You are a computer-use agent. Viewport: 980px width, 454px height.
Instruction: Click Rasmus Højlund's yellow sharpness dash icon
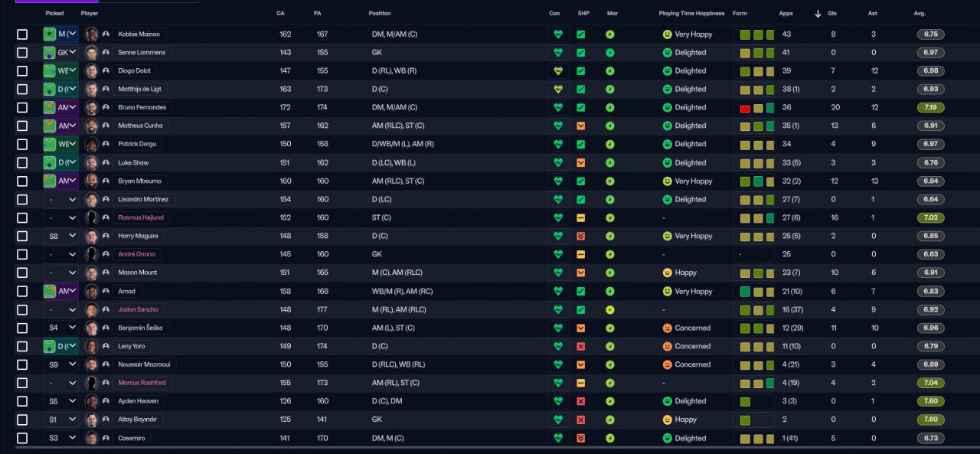pos(580,218)
